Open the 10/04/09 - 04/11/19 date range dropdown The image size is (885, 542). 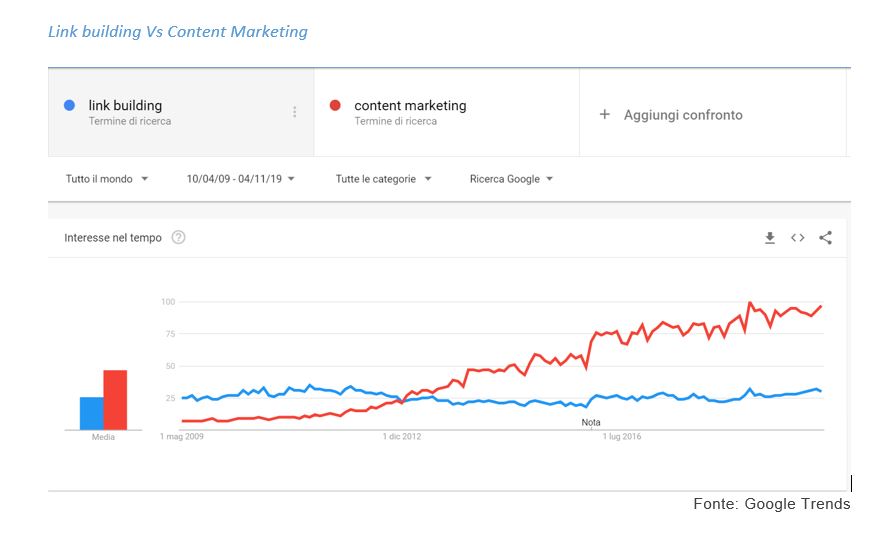[x=240, y=179]
